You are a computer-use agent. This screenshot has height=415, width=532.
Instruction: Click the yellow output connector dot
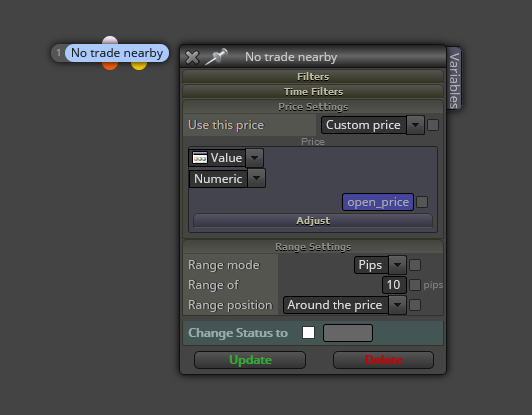click(x=139, y=65)
